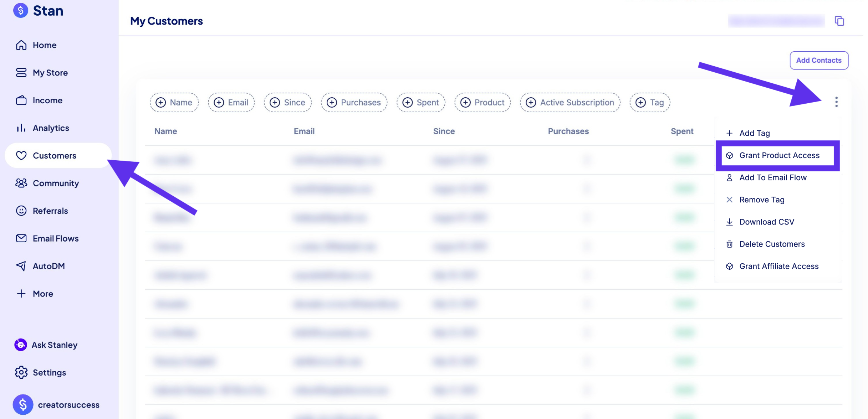Add a Tag filter
Viewport: 868px width, 419px height.
650,103
